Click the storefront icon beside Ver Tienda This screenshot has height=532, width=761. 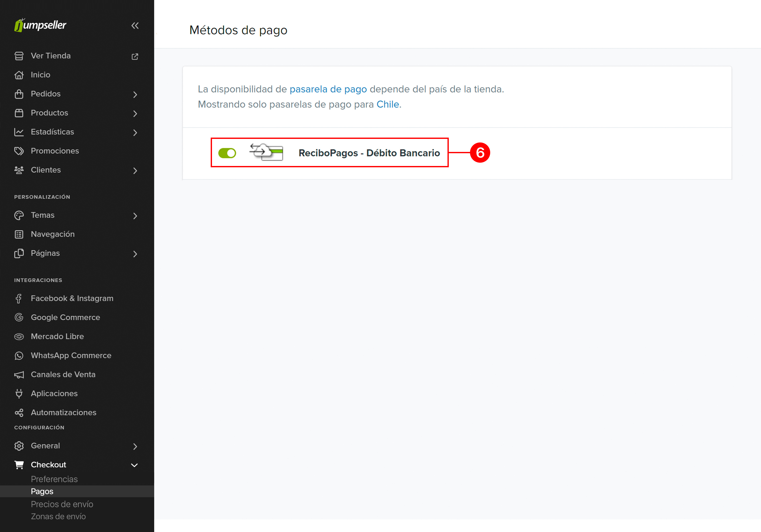click(19, 56)
